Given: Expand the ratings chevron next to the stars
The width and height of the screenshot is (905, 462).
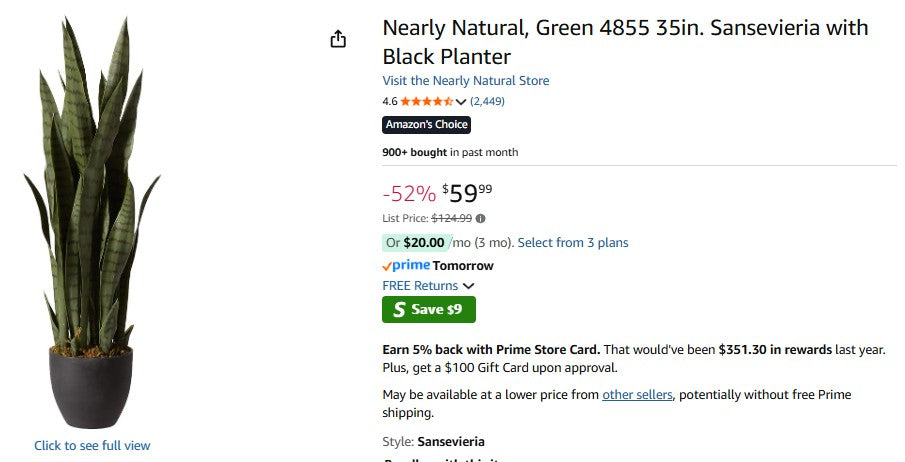Looking at the screenshot, I should (461, 101).
